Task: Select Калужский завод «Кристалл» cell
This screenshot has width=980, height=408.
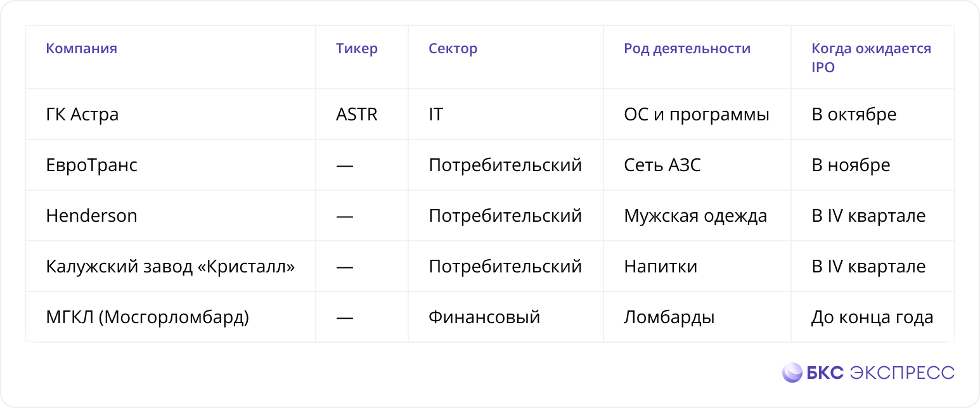Action: [x=171, y=267]
